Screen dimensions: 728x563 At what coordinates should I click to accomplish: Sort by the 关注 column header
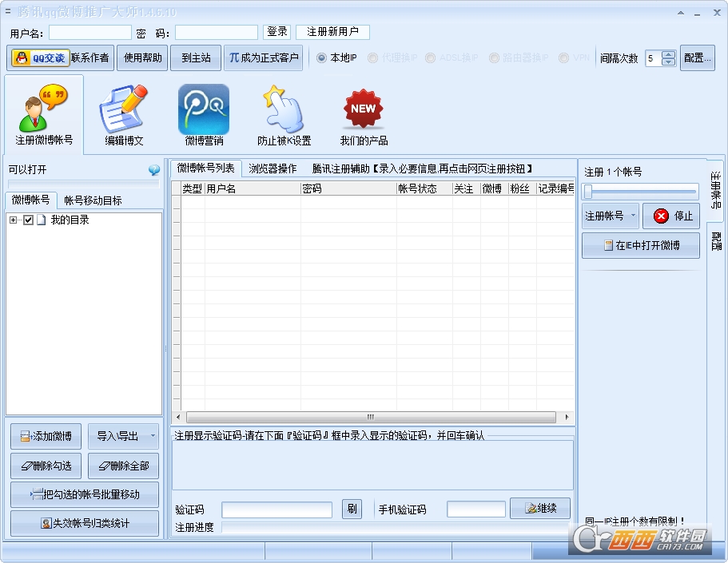click(466, 188)
